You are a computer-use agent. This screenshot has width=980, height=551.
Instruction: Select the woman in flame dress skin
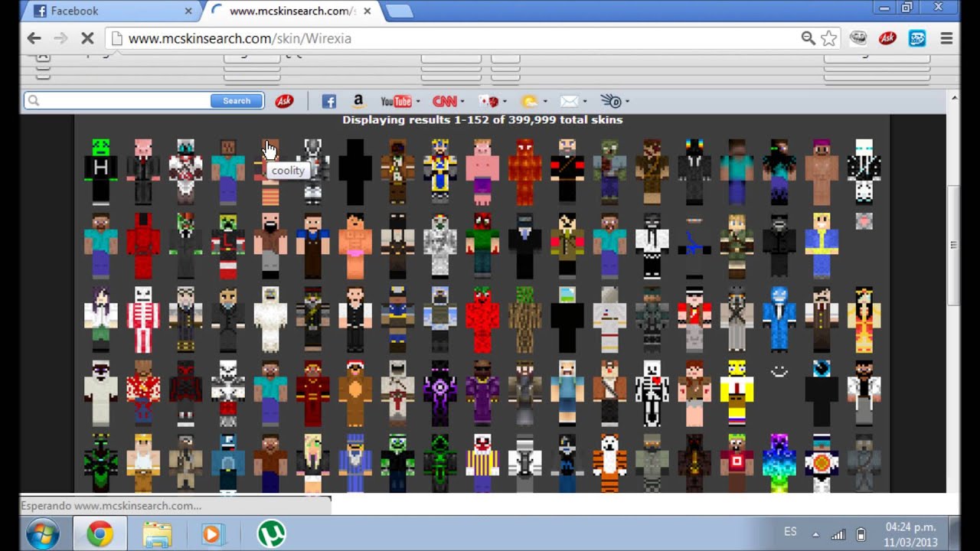864,320
